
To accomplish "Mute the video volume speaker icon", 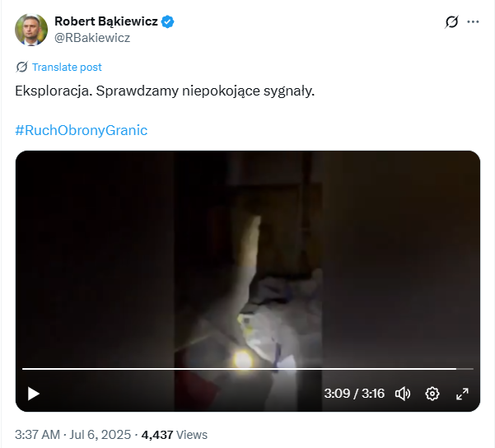I will [x=403, y=394].
